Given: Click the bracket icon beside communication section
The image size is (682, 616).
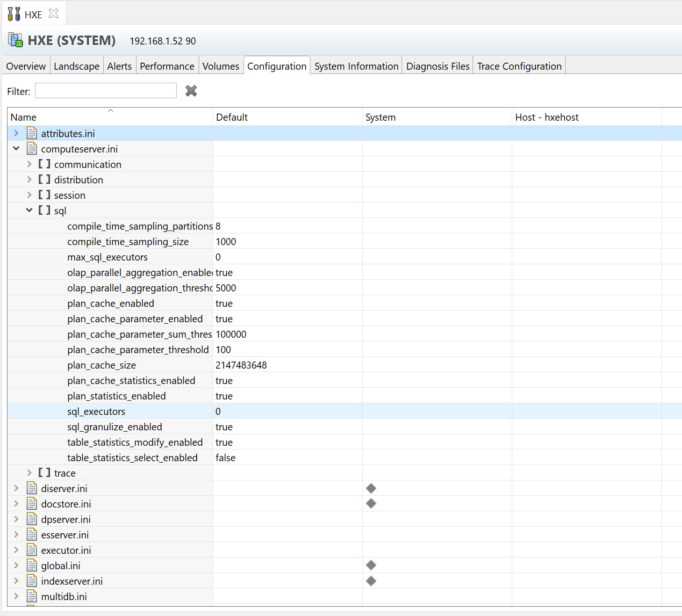Looking at the screenshot, I should 44,164.
